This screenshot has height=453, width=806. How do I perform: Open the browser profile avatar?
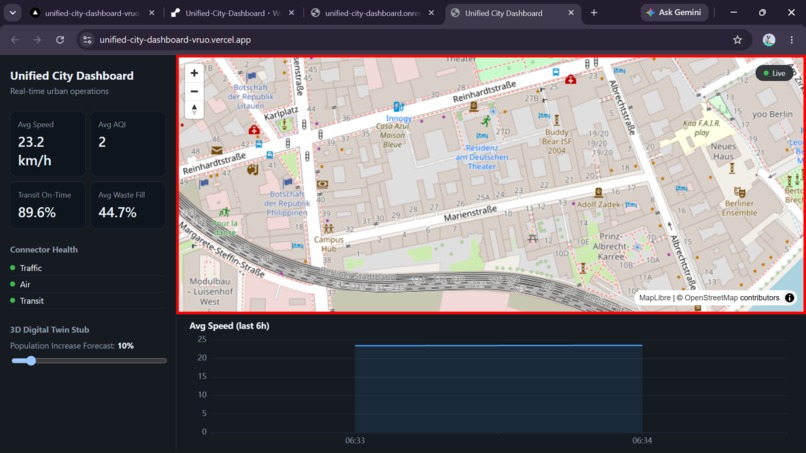click(769, 40)
